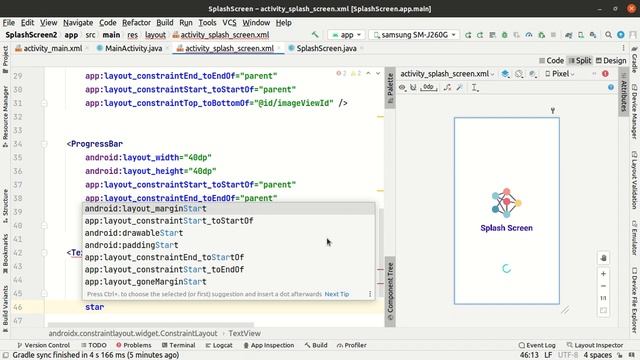Toggle the View Options eye icon
640x360 pixels.
pyautogui.click(x=402, y=87)
